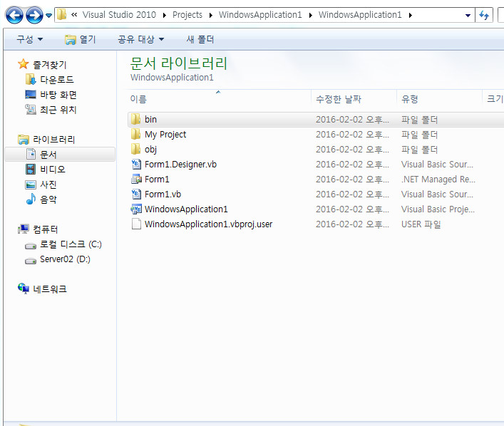Expand hidden path chevron « in address bar
The image size is (504, 426).
click(x=74, y=14)
